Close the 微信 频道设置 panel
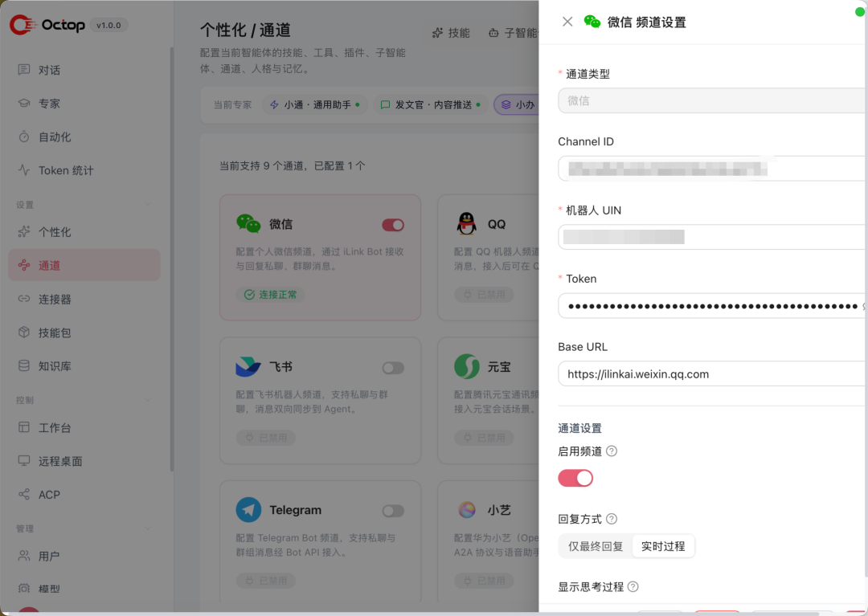The image size is (868, 616). (567, 22)
